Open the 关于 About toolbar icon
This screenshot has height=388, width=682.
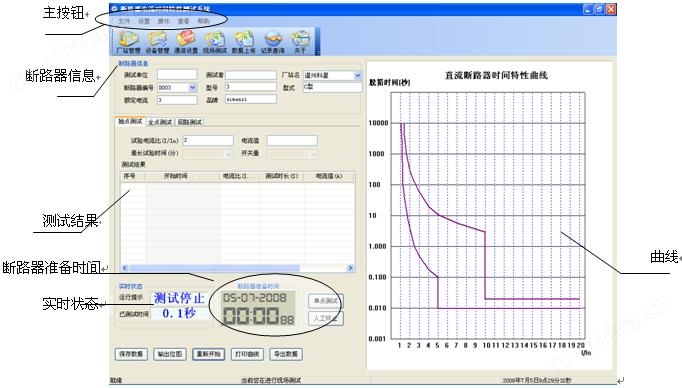pos(300,42)
